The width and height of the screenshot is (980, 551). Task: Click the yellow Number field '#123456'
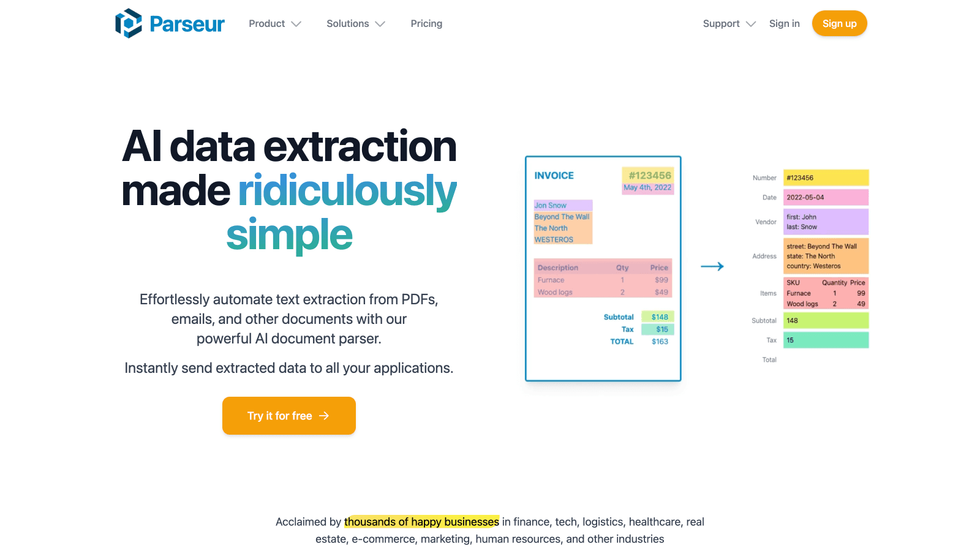[826, 178]
